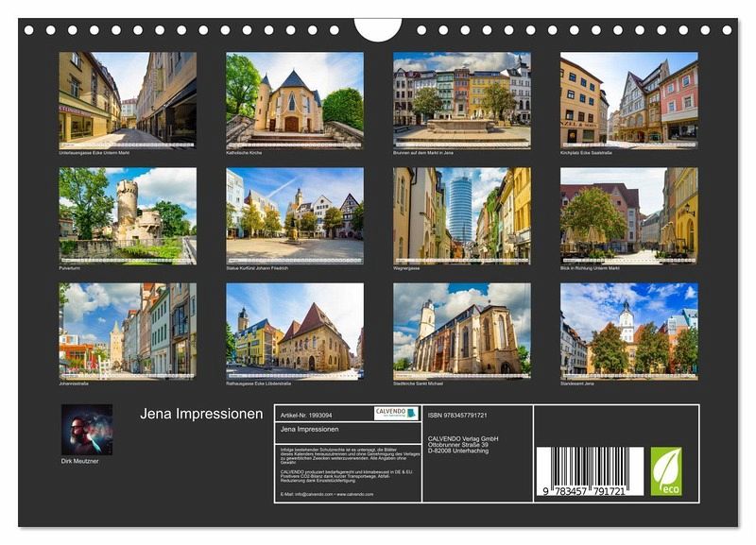Click caption 'Wagnergasse'
Screen dimensions: 756x545
click(x=406, y=268)
